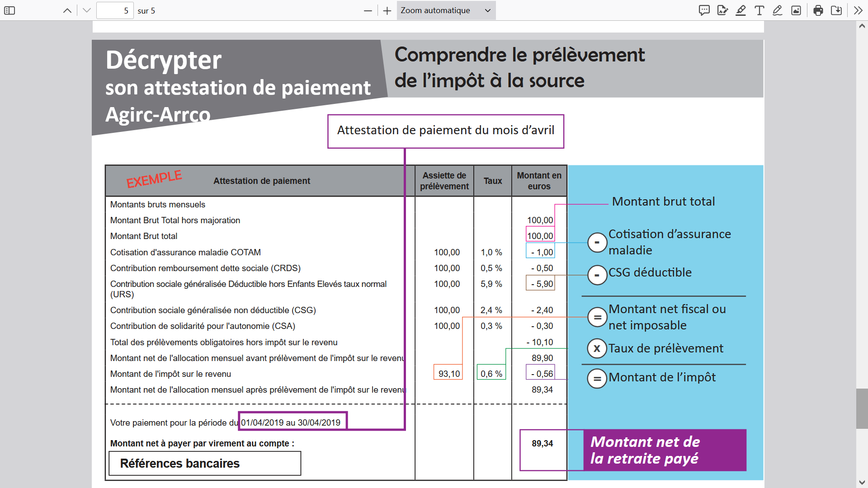This screenshot has height=488, width=868.
Task: Select the highlighter tool
Action: pyautogui.click(x=741, y=10)
